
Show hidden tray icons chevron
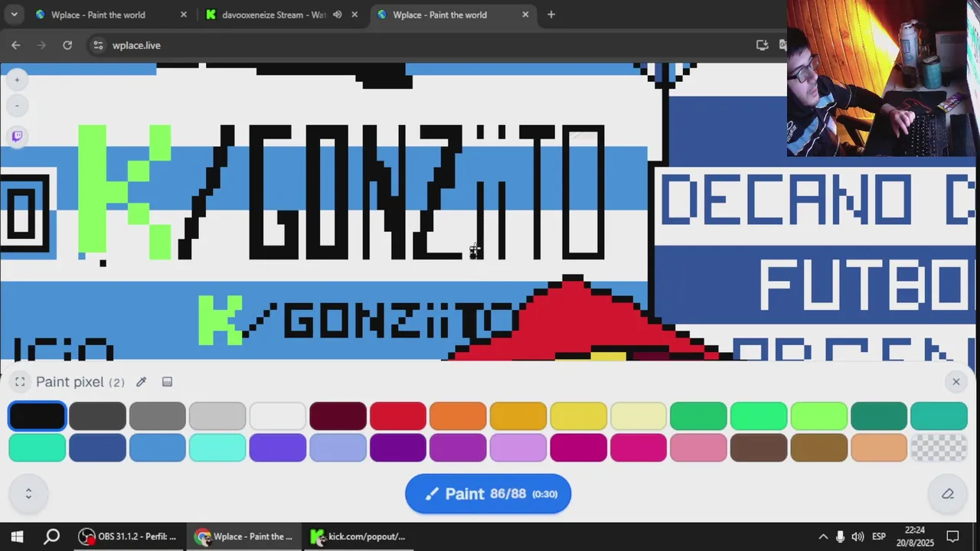pos(823,536)
